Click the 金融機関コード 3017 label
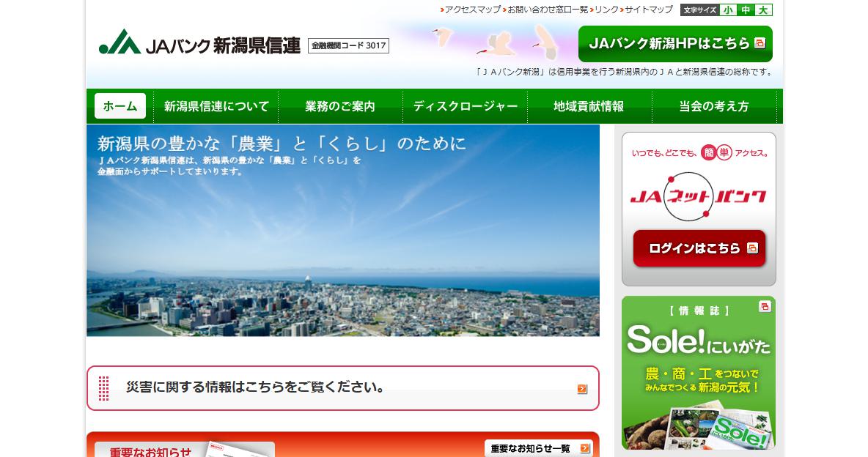868x457 pixels. pyautogui.click(x=349, y=46)
